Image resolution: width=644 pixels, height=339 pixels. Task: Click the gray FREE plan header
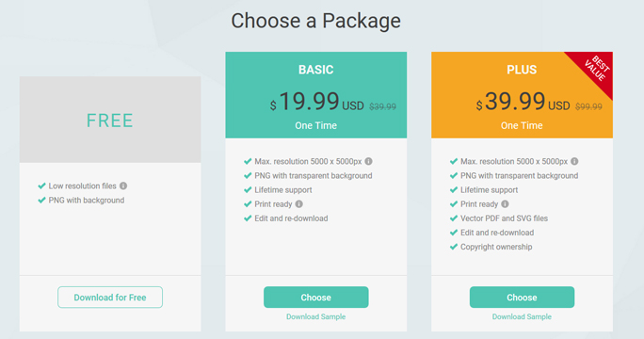(110, 120)
